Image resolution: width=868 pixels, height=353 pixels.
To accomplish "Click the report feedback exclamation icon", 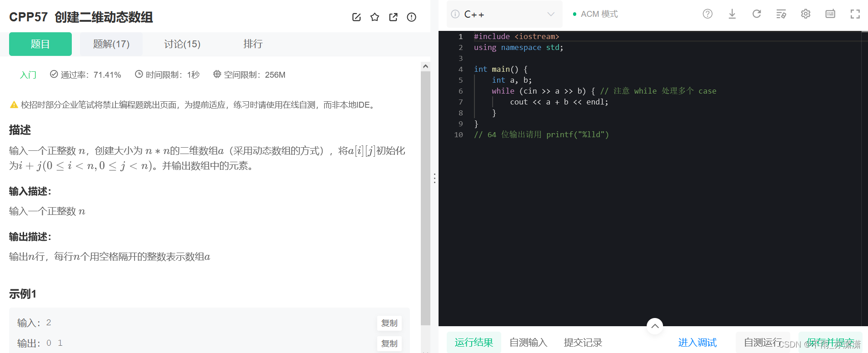I will (411, 17).
